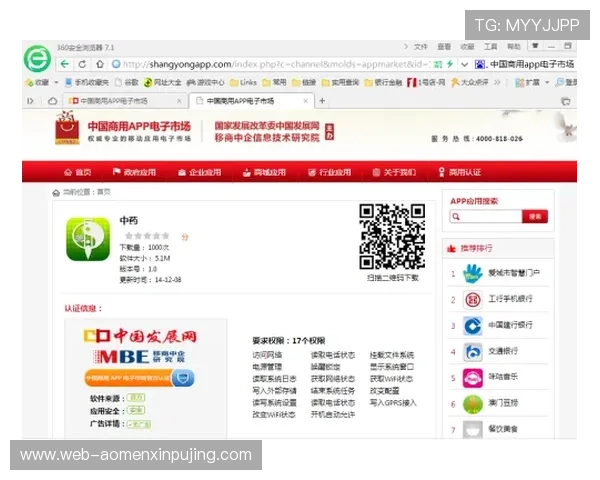Click the skin shirt icon in title bar
600x480 pixels.
pos(535,46)
